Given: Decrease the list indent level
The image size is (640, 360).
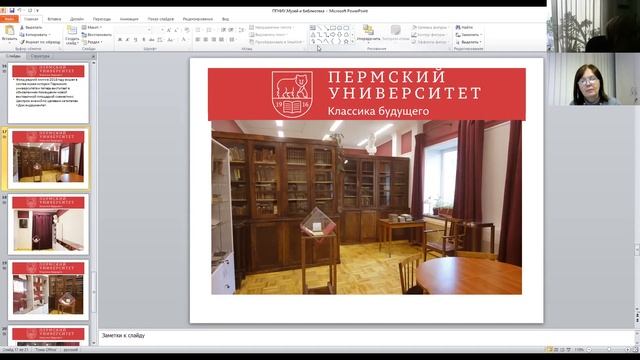Looking at the screenshot, I should tap(223, 30).
